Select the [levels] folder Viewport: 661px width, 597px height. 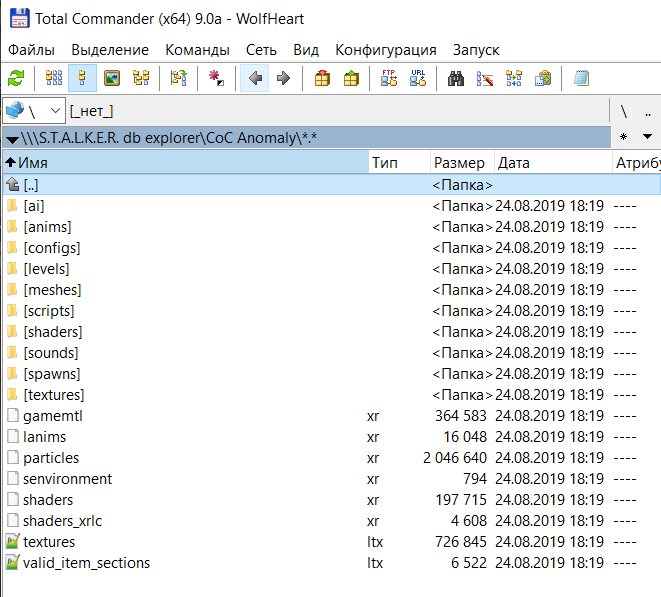(x=331, y=269)
